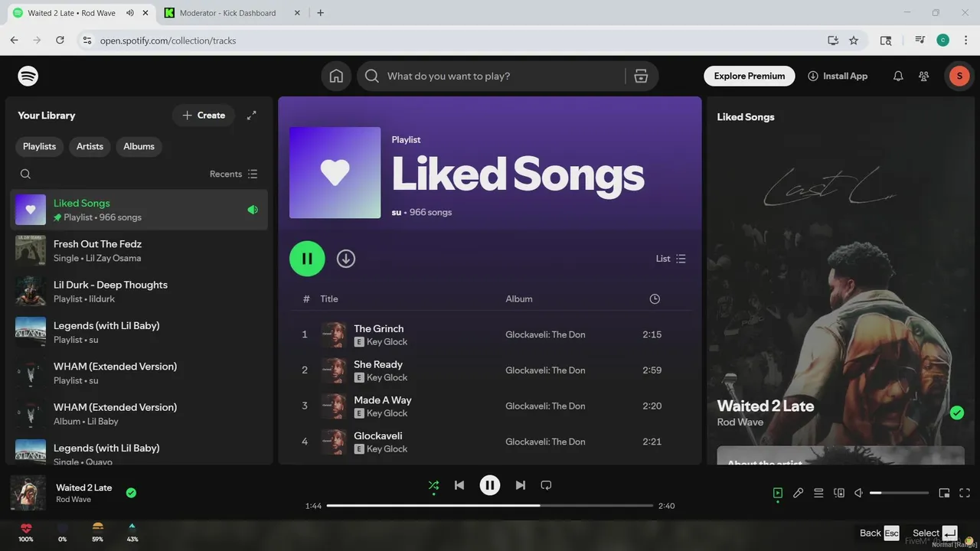Open Connect to a device
The height and width of the screenshot is (551, 980).
(x=839, y=493)
